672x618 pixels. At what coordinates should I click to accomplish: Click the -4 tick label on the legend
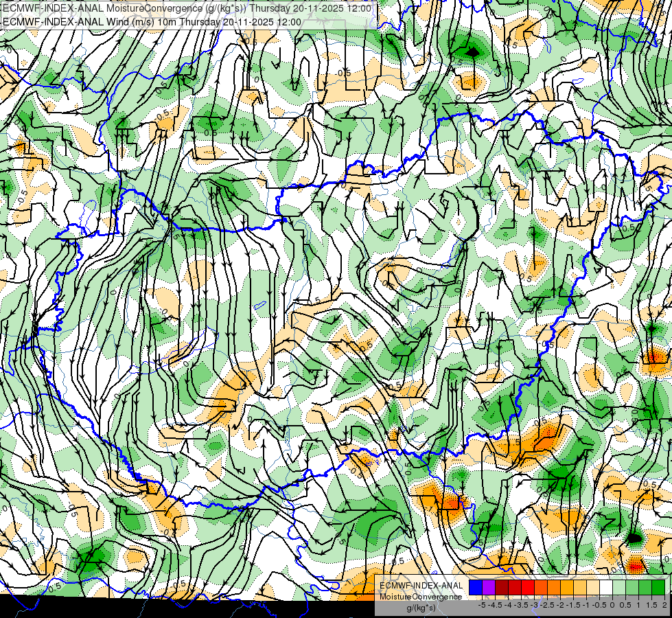tap(508, 605)
